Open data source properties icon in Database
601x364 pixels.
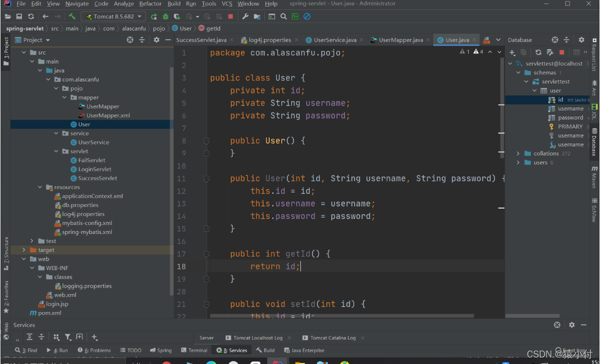click(x=550, y=52)
